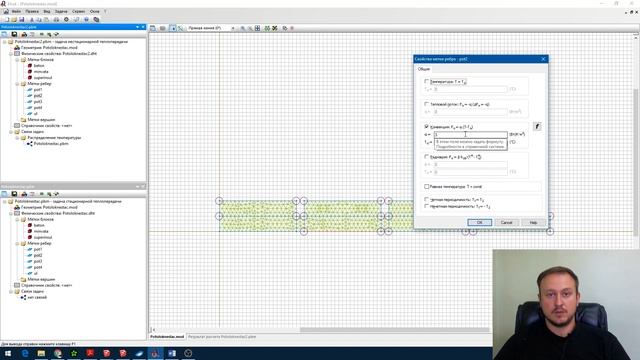Image resolution: width=640 pixels, height=360 pixels.
Task: Select pot4 edge label in lower tree
Action: pos(38,267)
